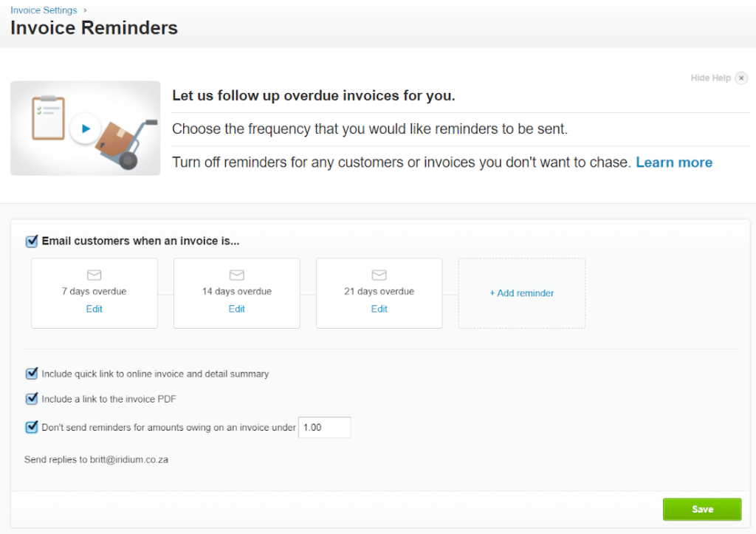The image size is (756, 534).
Task: Close help panel with the X icon
Action: [741, 78]
